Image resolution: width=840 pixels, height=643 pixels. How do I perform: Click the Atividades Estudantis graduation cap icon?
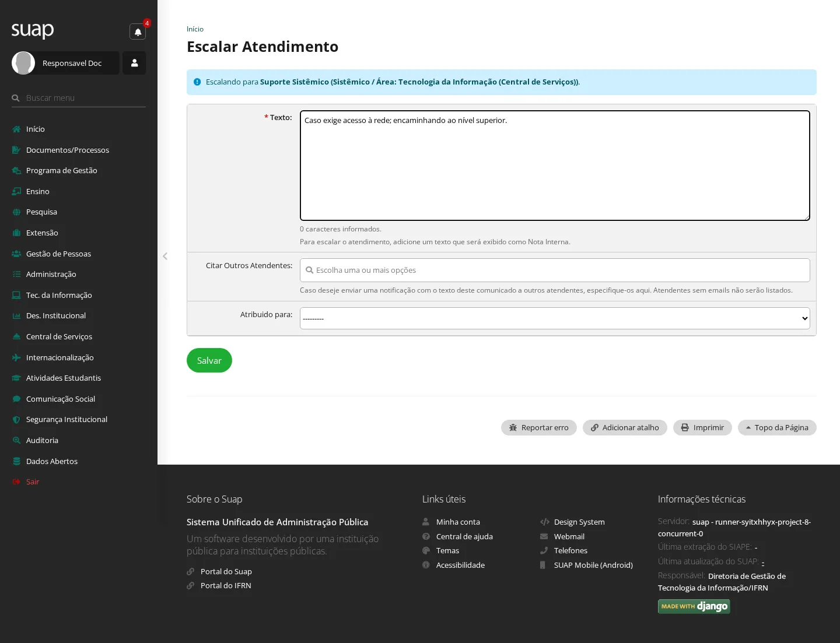pyautogui.click(x=16, y=378)
